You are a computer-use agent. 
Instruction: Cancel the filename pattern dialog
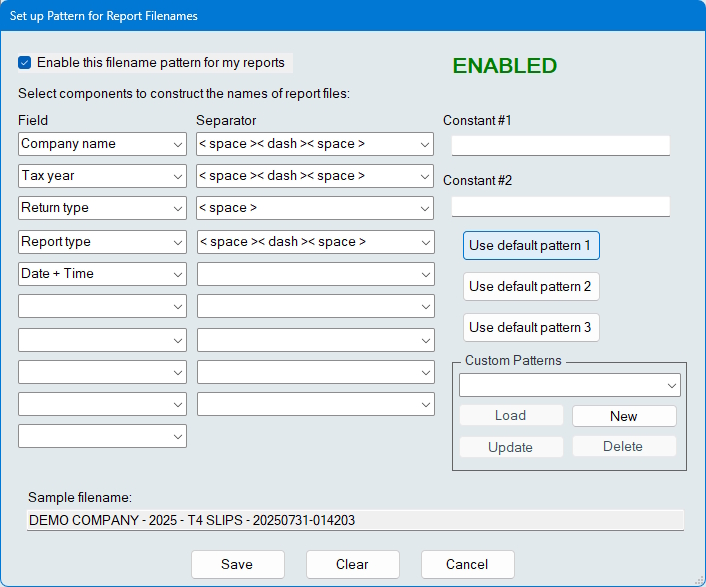[467, 564]
